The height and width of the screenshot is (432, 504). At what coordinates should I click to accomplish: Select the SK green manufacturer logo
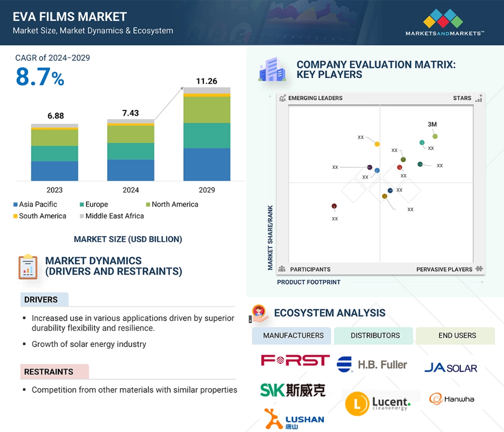click(293, 390)
